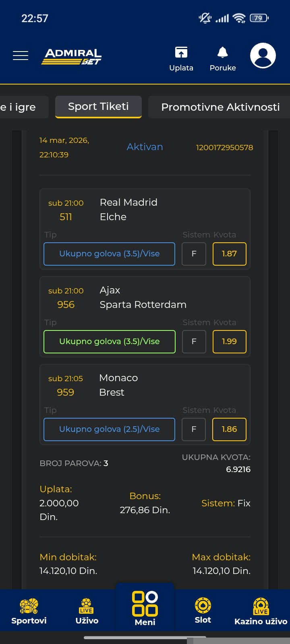Image resolution: width=290 pixels, height=644 pixels.
Task: Tap the 1.99 kvota box
Action: click(229, 342)
